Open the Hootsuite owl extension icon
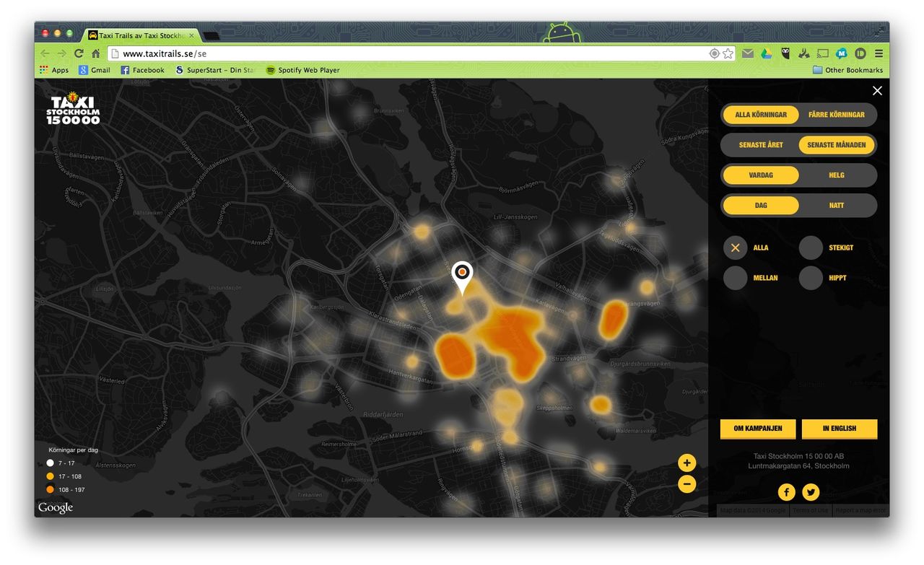 pos(785,53)
